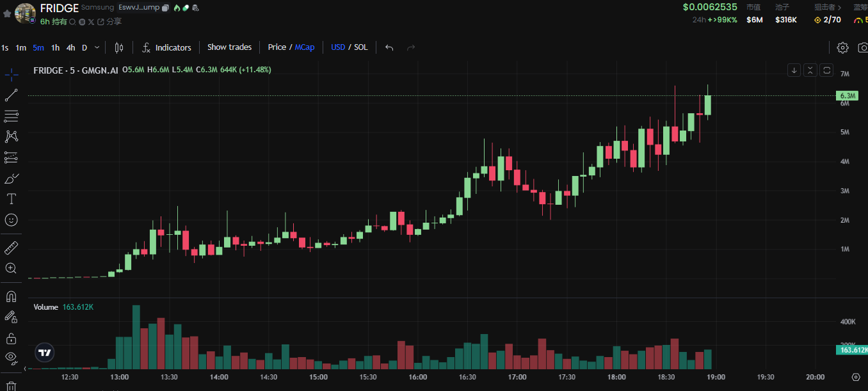
Task: Select the trend line drawing tool
Action: [x=11, y=95]
